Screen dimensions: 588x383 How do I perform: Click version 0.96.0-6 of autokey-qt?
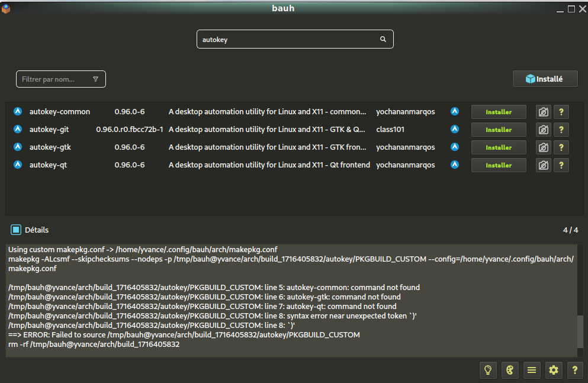pos(129,165)
